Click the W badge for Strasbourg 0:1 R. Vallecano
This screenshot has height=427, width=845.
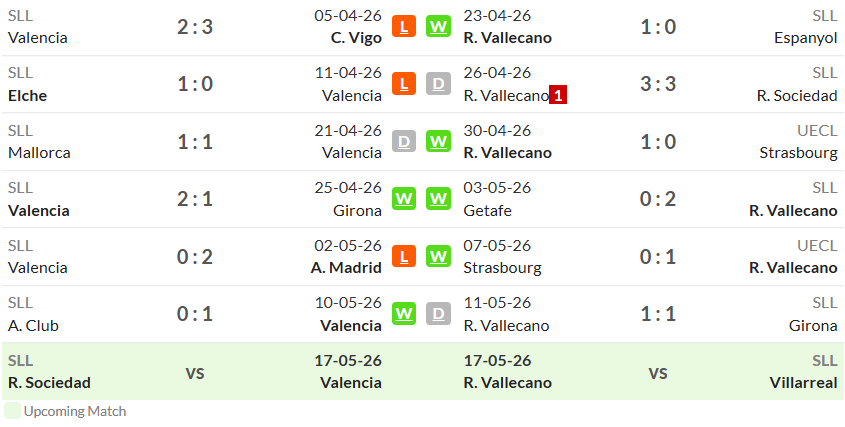click(438, 256)
